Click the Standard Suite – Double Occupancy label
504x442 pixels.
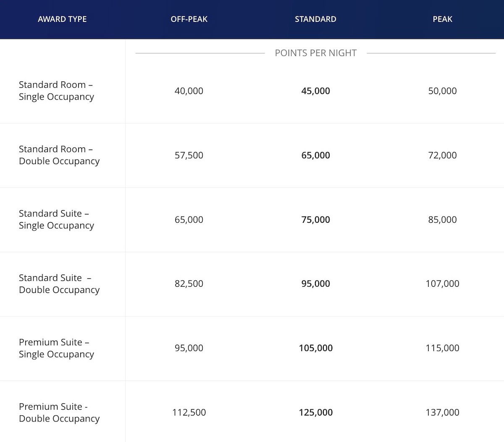click(x=59, y=284)
